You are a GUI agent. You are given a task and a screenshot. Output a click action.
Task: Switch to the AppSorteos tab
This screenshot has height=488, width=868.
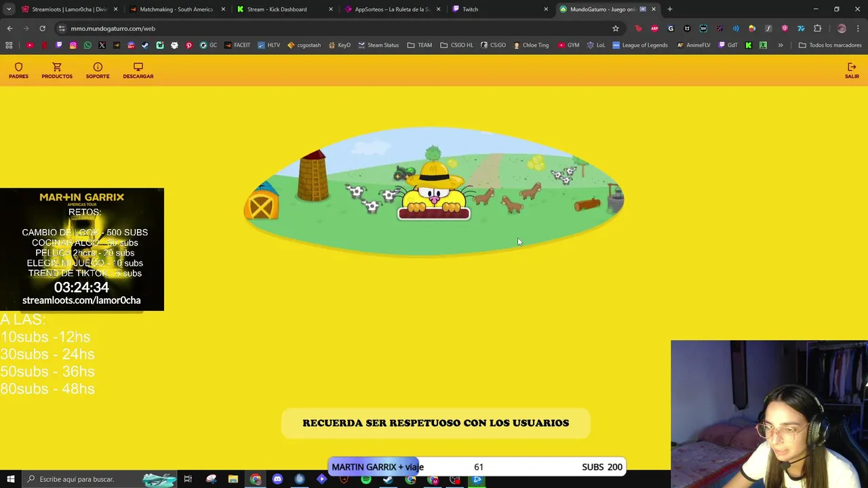tap(392, 9)
